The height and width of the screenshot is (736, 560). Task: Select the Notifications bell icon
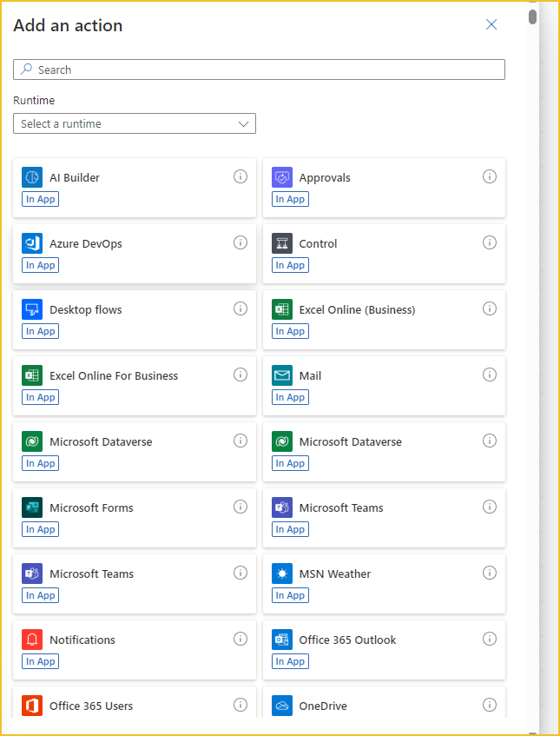(32, 640)
